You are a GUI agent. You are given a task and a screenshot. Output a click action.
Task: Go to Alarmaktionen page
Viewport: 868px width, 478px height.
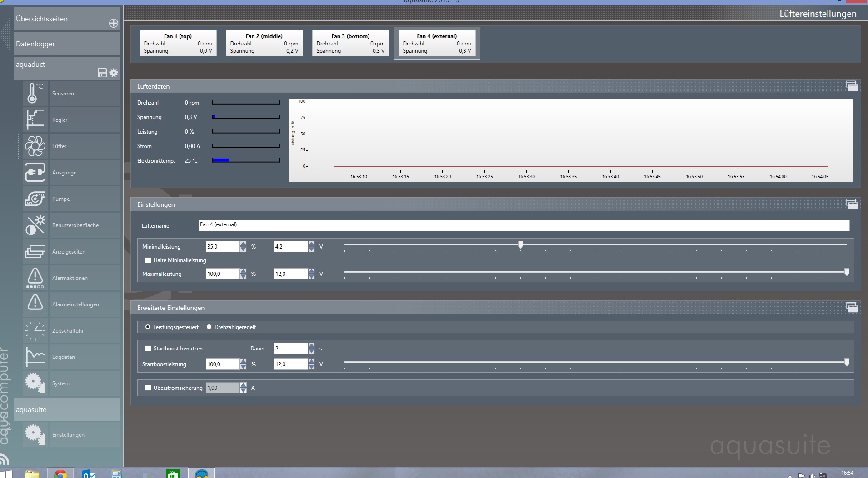coord(85,278)
